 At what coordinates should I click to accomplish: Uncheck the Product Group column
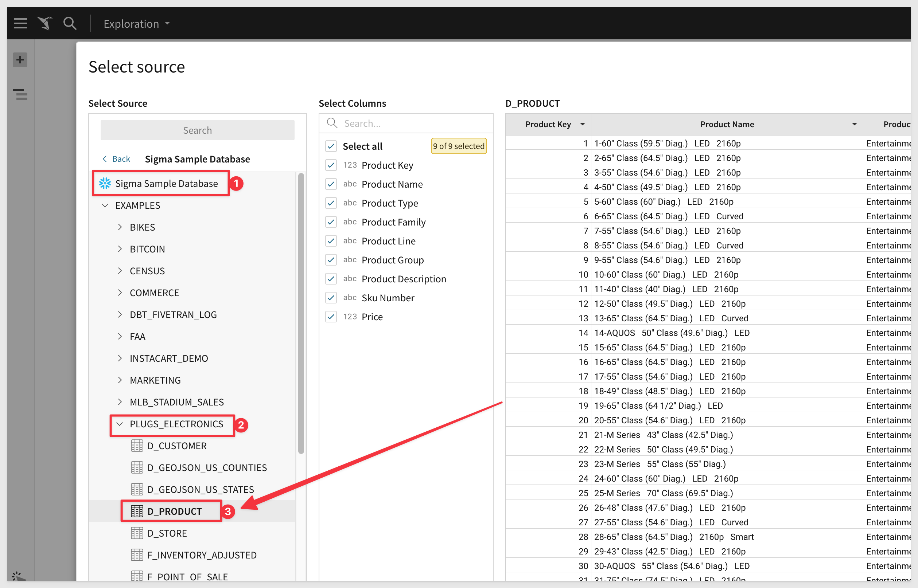click(x=331, y=260)
